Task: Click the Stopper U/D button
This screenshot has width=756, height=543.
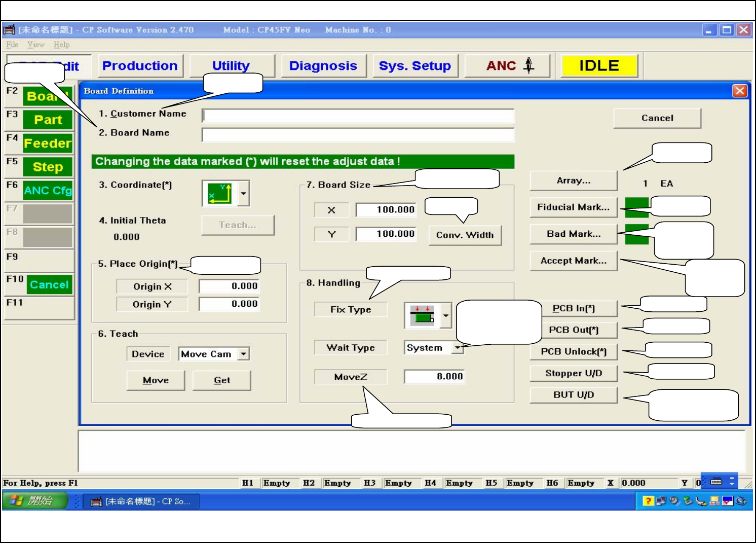Action: click(x=574, y=374)
